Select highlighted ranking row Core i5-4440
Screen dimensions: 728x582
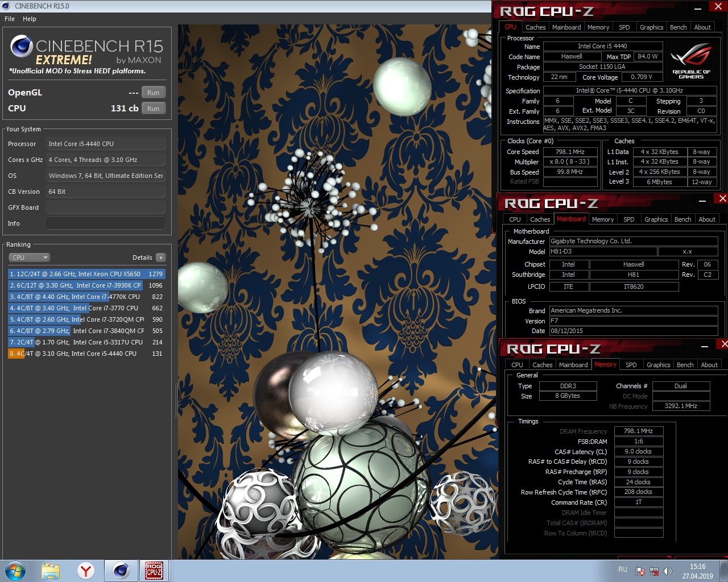86,354
